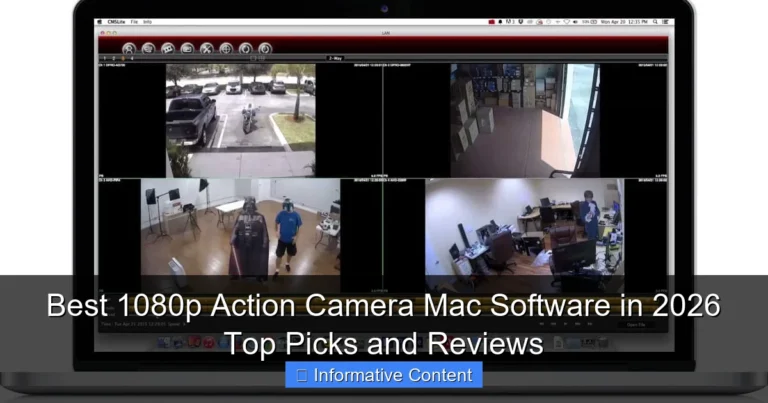Click the 2-Way audio button
768x403 pixels.
(336, 58)
